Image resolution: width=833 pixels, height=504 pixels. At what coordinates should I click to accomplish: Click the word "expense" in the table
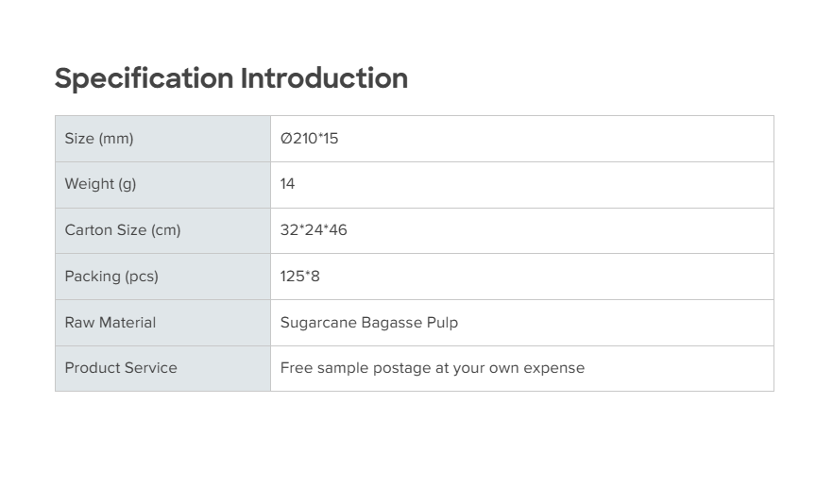[555, 368]
